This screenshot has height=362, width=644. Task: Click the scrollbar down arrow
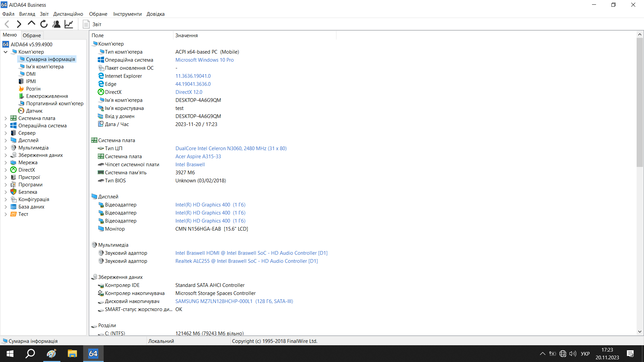click(640, 332)
